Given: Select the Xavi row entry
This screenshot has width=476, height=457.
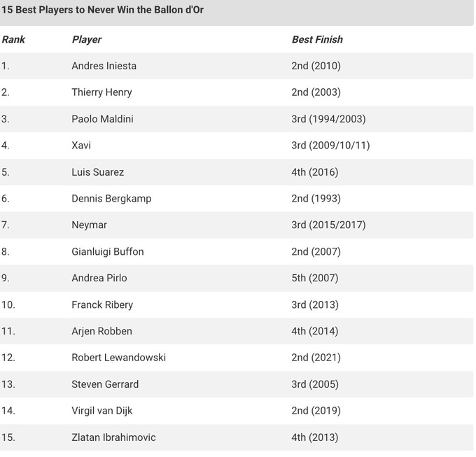Looking at the screenshot, I should [81, 146].
